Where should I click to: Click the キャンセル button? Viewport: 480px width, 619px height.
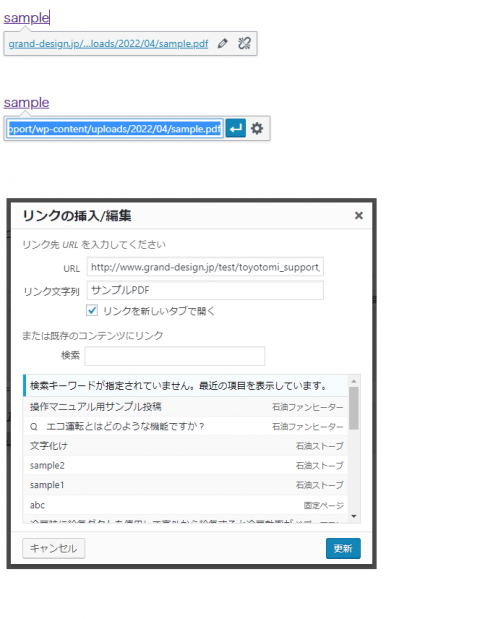point(54,548)
